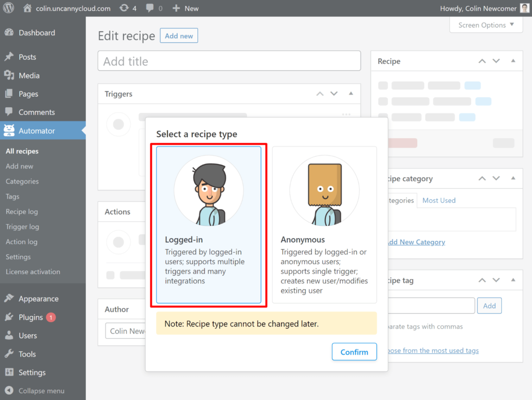
Task: Switch to the Most Used tab
Action: [x=438, y=200]
